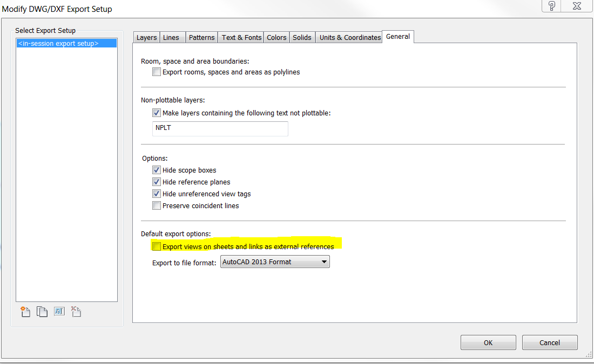The height and width of the screenshot is (364, 594).
Task: Create a new export setup
Action: (x=25, y=312)
